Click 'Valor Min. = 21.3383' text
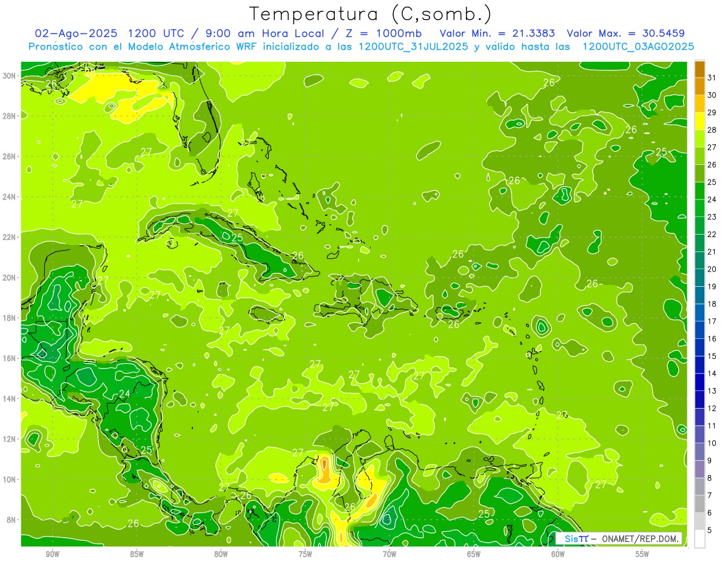The height and width of the screenshot is (562, 728). point(496,33)
